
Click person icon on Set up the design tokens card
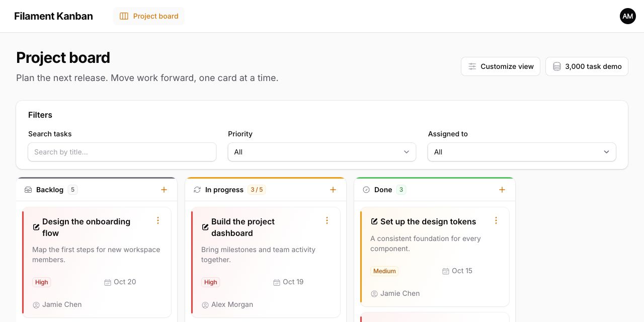coord(374,294)
